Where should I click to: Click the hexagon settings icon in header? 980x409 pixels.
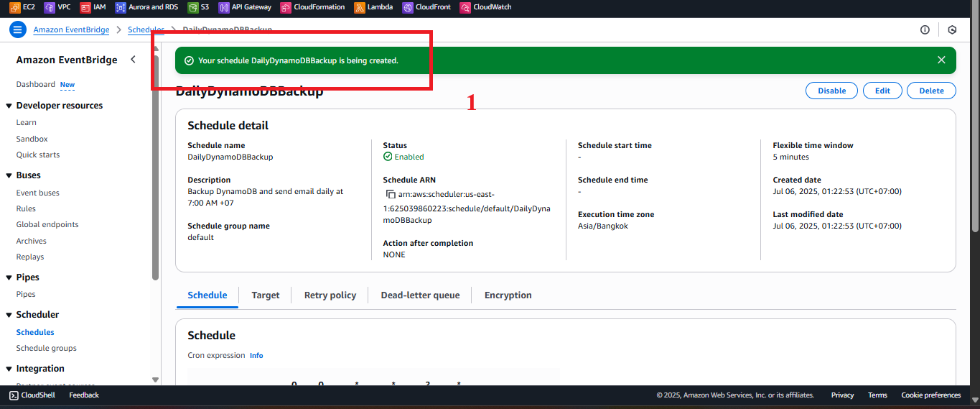[952, 29]
